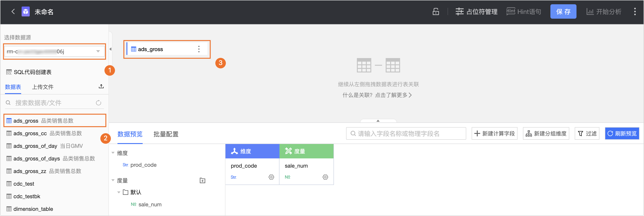
Task: Toggle the lock icon in the top bar
Action: [435, 11]
